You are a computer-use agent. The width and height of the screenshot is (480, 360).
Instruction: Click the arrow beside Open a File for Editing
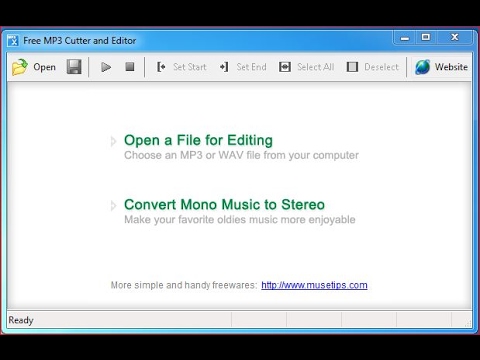[x=113, y=141]
